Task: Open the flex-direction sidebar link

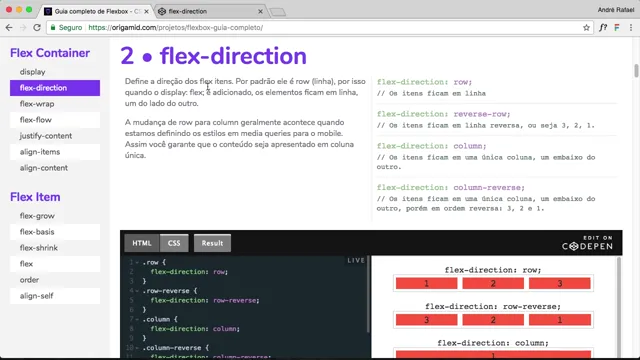Action: pyautogui.click(x=55, y=88)
